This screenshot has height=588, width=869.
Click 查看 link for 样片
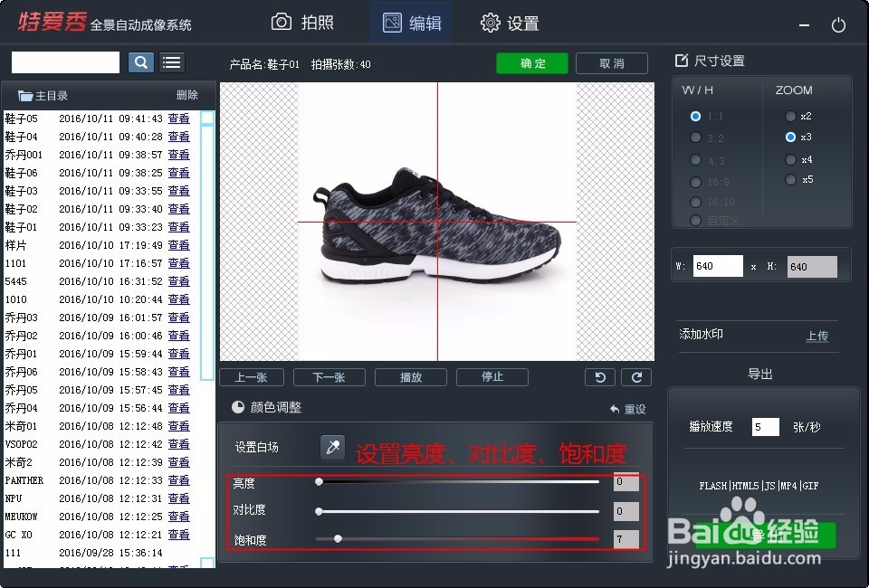[x=179, y=245]
